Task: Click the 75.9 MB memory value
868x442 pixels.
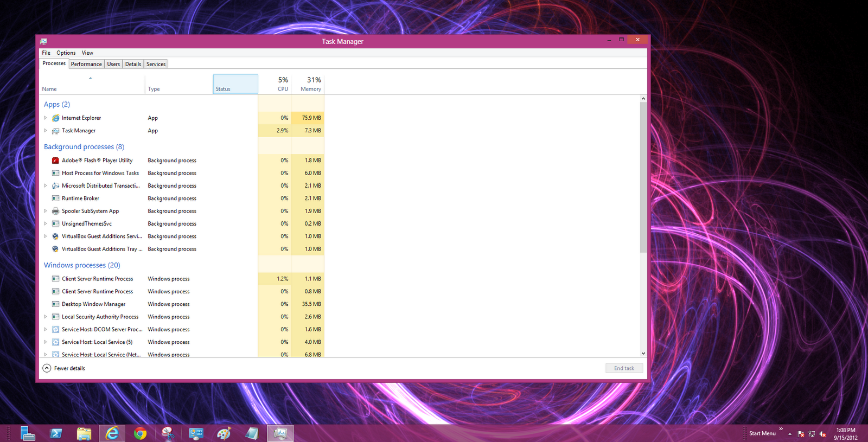Action: point(311,118)
